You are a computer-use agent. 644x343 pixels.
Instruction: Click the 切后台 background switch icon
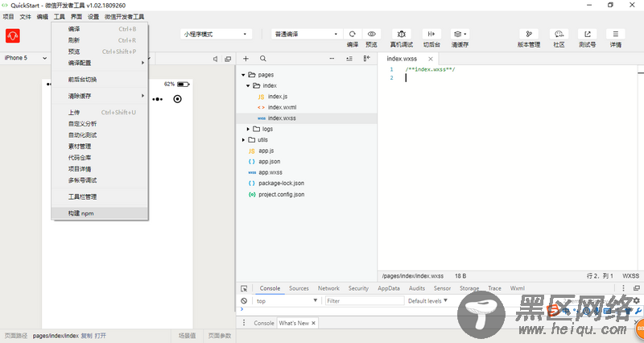point(431,34)
